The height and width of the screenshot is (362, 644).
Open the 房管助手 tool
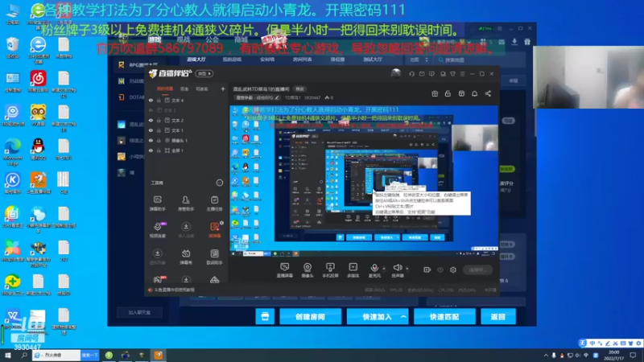point(186,203)
